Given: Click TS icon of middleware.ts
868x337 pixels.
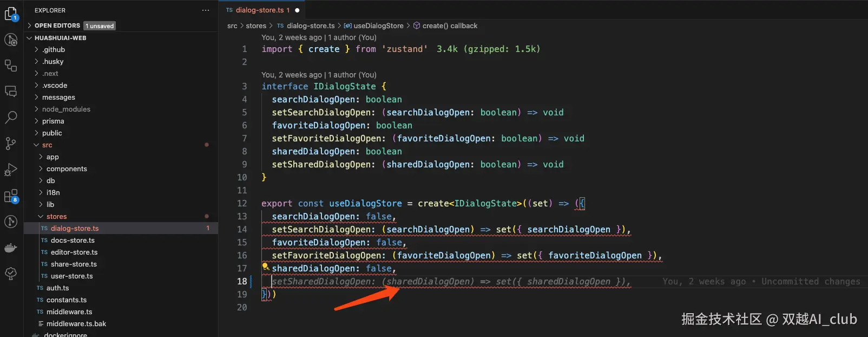Looking at the screenshot, I should (40, 312).
